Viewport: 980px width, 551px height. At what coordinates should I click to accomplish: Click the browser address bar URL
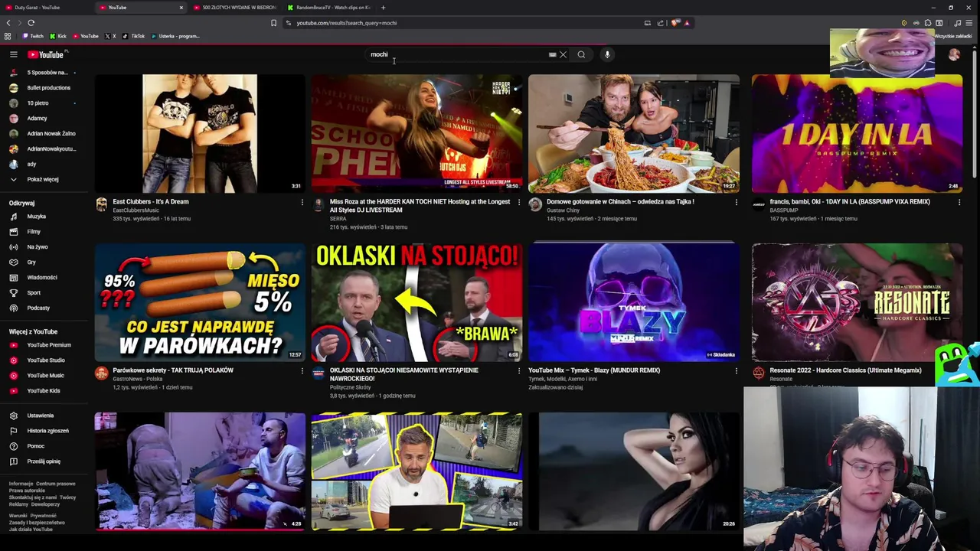click(x=347, y=23)
